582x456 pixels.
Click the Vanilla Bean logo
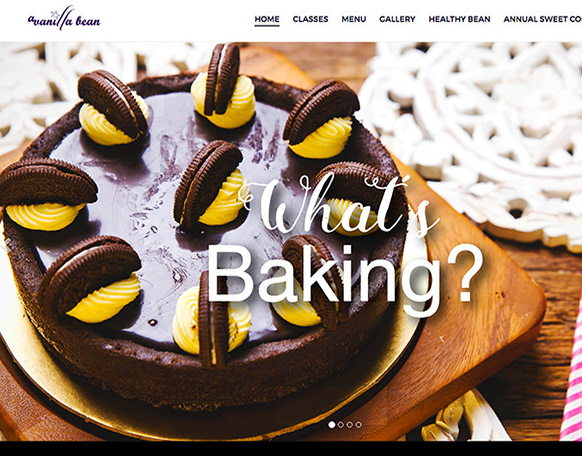point(64,19)
